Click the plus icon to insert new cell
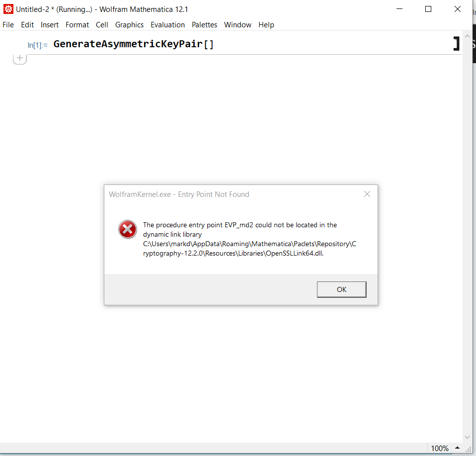 pyautogui.click(x=20, y=58)
